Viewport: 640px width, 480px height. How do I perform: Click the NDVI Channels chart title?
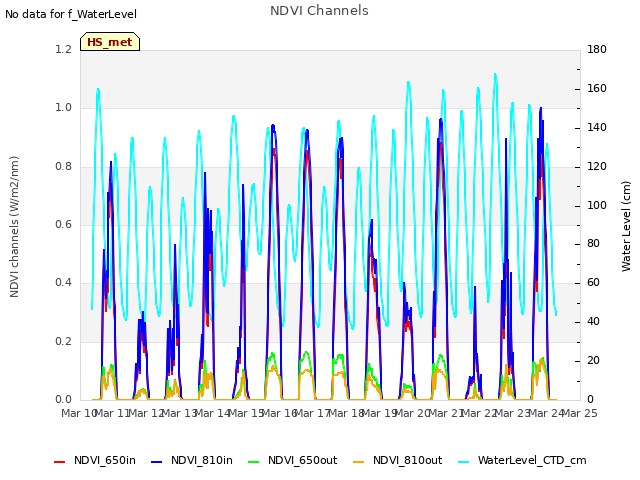(319, 11)
